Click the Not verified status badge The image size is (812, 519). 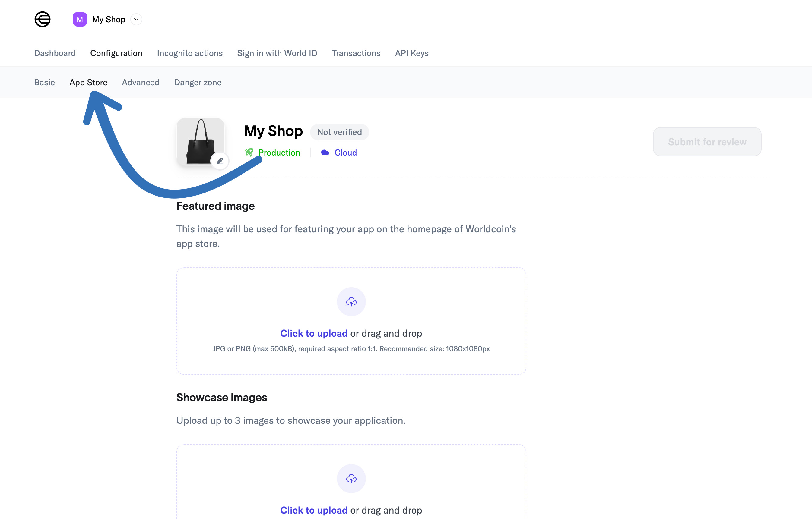coord(340,132)
